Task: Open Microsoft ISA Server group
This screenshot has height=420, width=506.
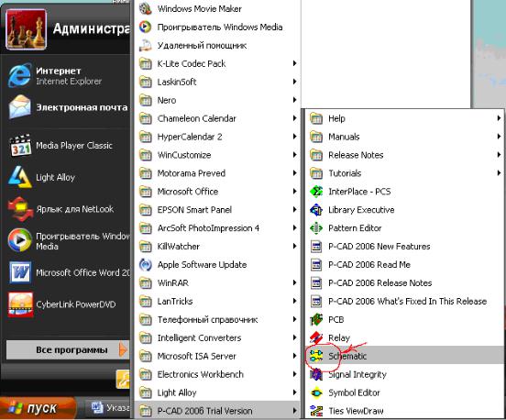Action: tap(218, 356)
